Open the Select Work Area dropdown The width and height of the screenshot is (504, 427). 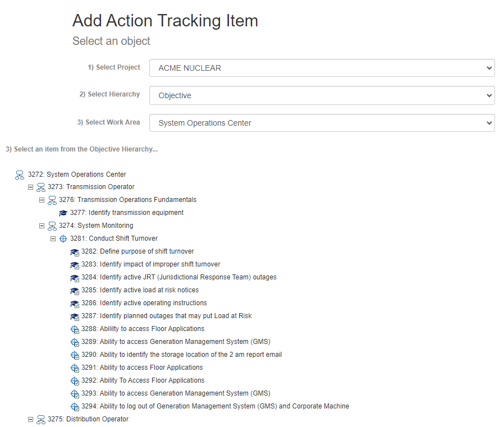[322, 123]
